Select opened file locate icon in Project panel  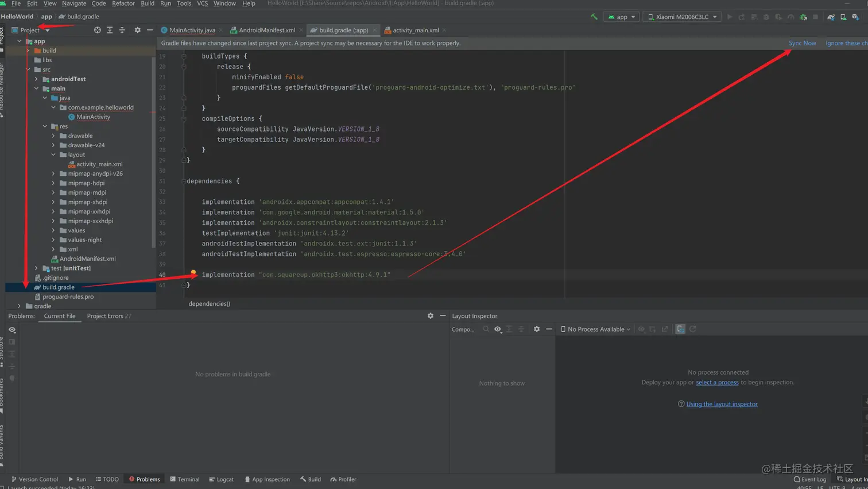[x=97, y=30]
